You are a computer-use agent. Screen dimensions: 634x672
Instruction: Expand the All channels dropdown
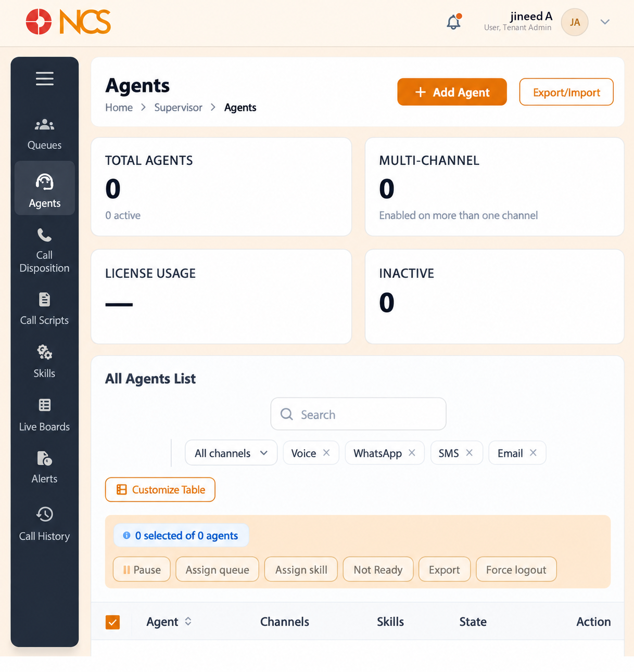click(231, 453)
